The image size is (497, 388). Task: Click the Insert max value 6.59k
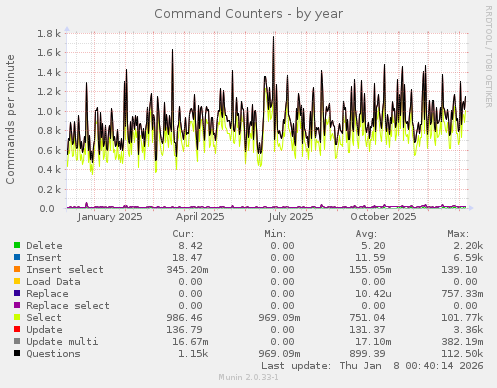pyautogui.click(x=468, y=258)
